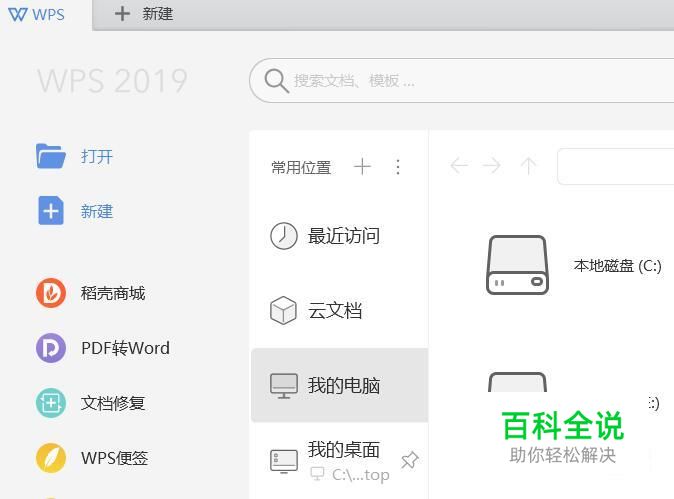Select the sidebar 新建 label
The width and height of the screenshot is (674, 499).
coord(97,211)
